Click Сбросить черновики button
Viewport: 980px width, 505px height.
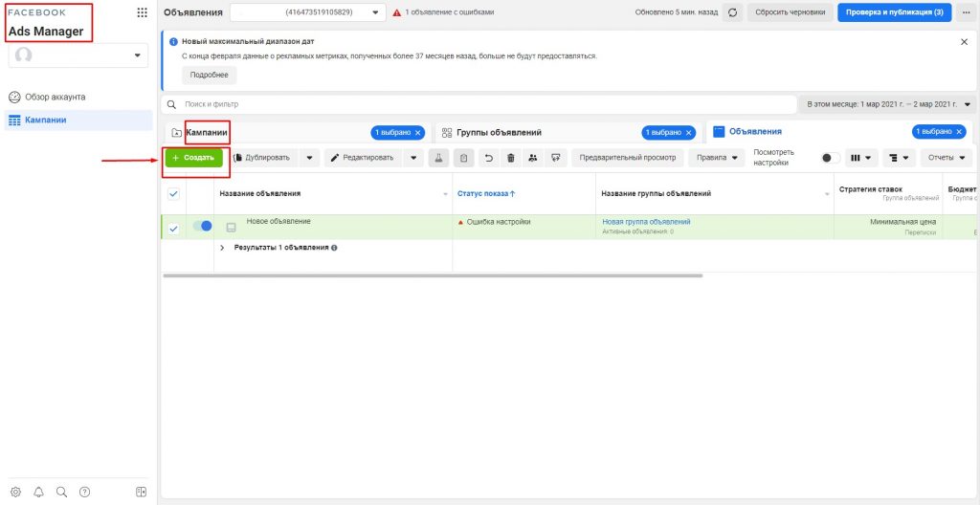coord(790,12)
